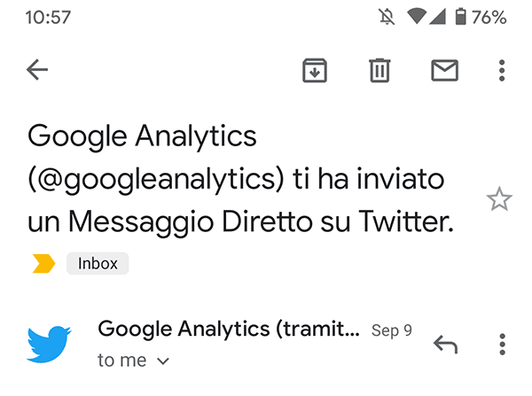Open message options beside the reply arrow
Image resolution: width=532 pixels, height=396 pixels.
click(502, 345)
